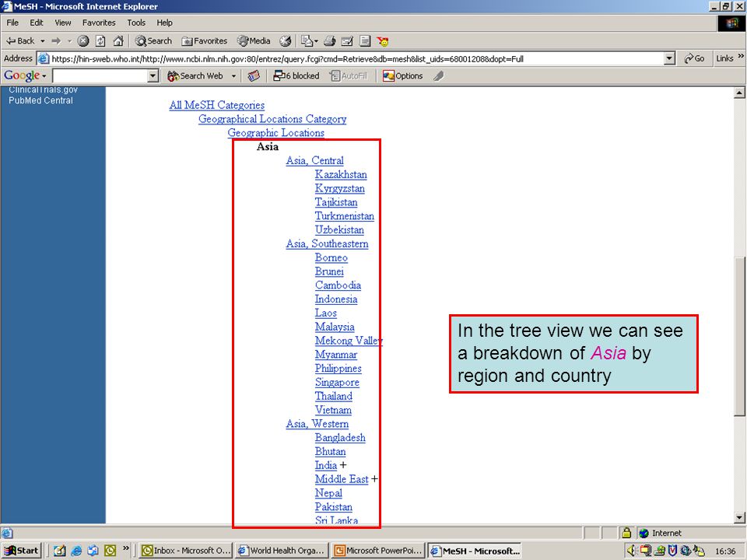747x560 pixels.
Task: Open the Kazakhstan link
Action: point(341,174)
